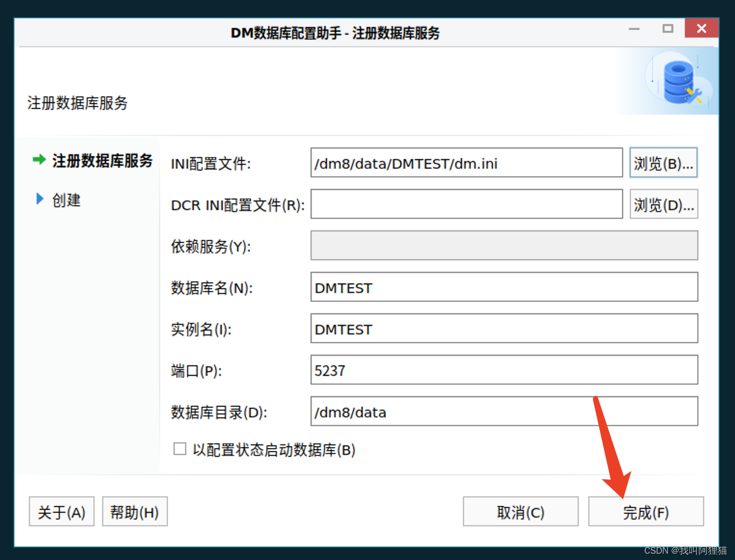Click the DCR INI配置文件(R): label
The image size is (735, 560).
point(238,205)
